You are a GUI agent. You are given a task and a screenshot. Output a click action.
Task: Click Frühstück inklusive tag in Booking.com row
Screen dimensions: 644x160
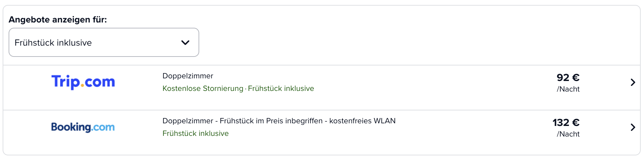point(196,134)
